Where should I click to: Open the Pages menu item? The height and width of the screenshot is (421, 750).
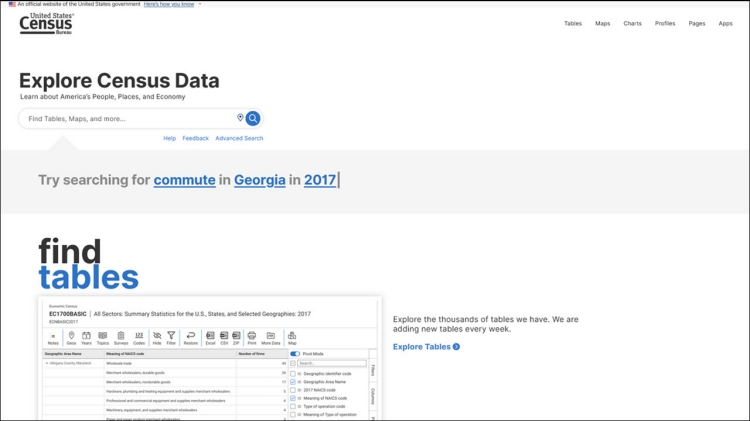[x=697, y=23]
